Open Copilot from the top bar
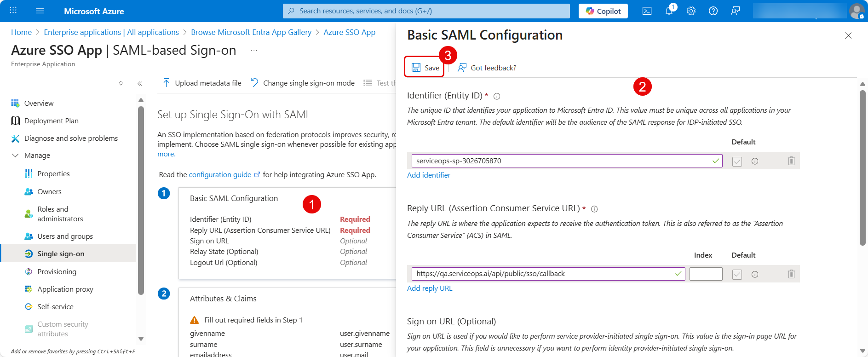 point(603,11)
